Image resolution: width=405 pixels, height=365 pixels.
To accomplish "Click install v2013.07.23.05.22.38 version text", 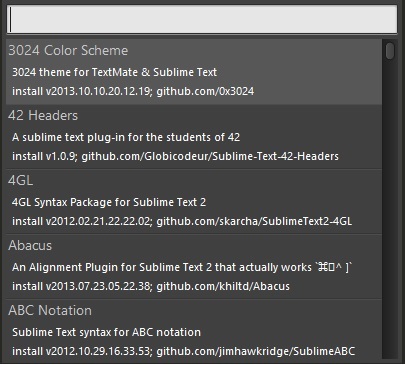I will (82, 286).
